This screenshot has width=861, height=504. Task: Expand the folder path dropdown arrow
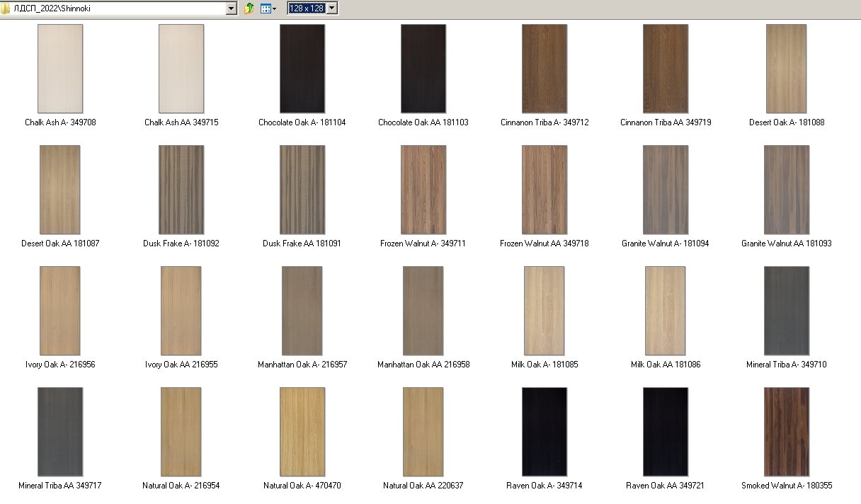point(231,8)
